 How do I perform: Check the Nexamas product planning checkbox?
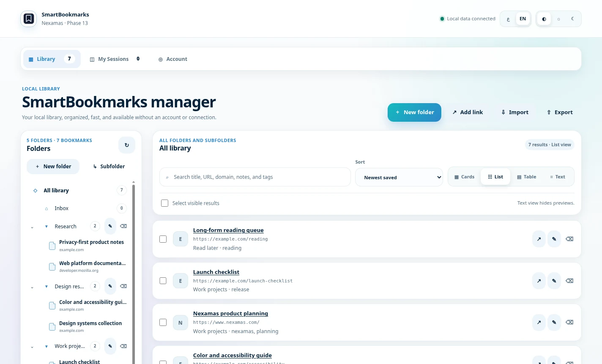[x=163, y=323]
